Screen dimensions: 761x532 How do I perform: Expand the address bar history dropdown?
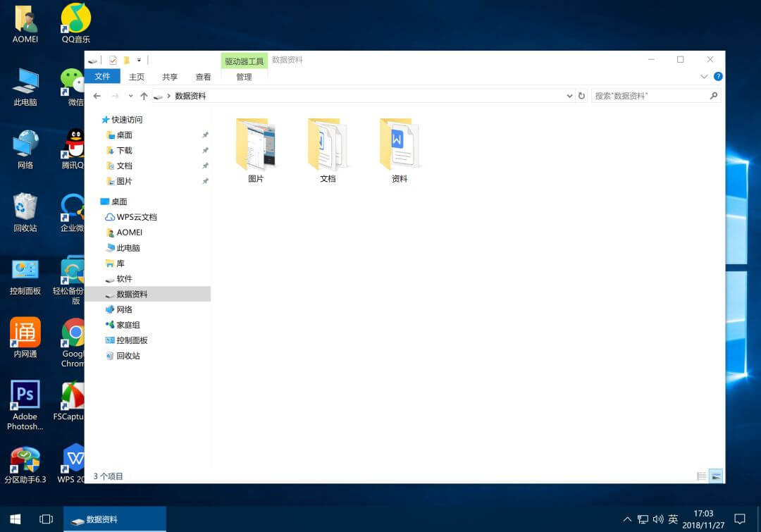pos(569,96)
